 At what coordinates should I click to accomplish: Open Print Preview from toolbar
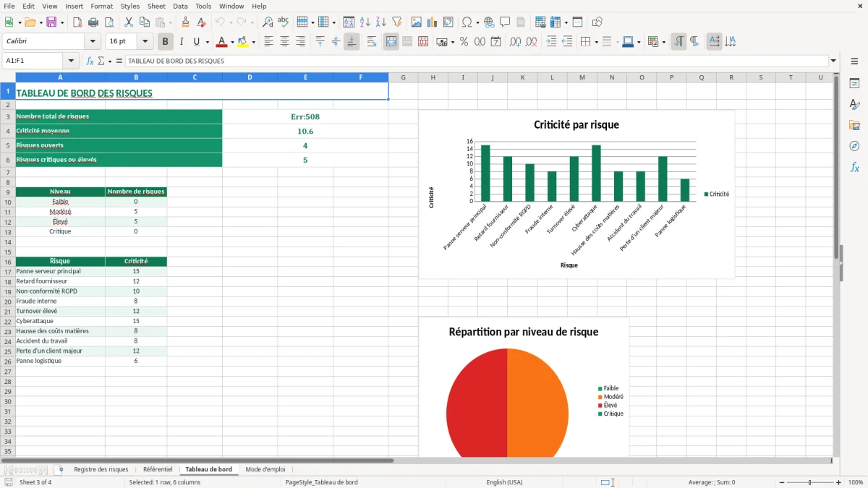[108, 22]
